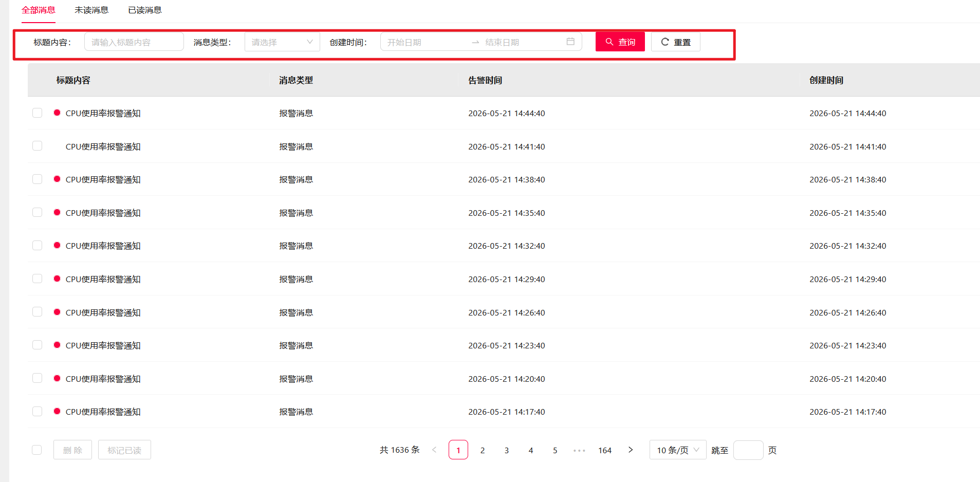Open CPU使用率报警通知 message at 14:44:40
This screenshot has height=482, width=980.
(x=103, y=113)
